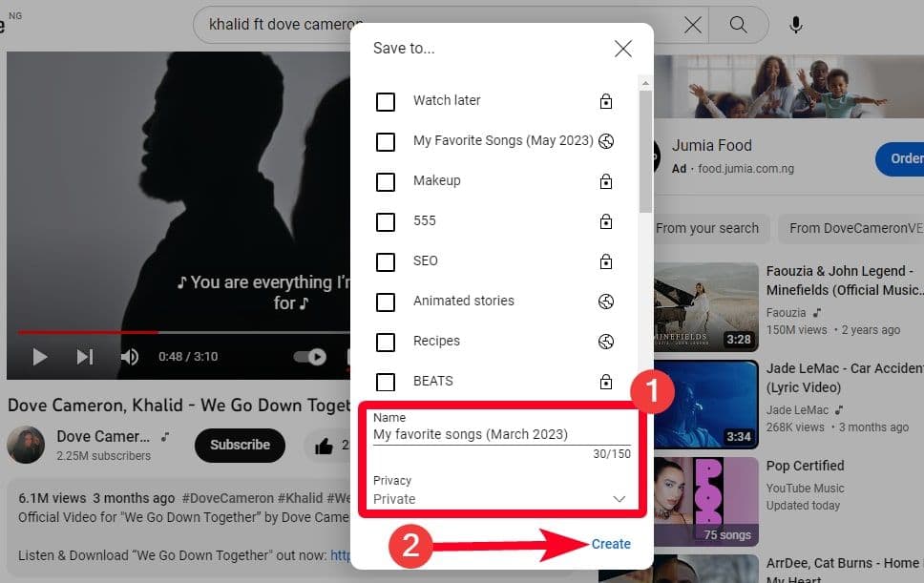Click the microphone voice search icon

pos(796,25)
